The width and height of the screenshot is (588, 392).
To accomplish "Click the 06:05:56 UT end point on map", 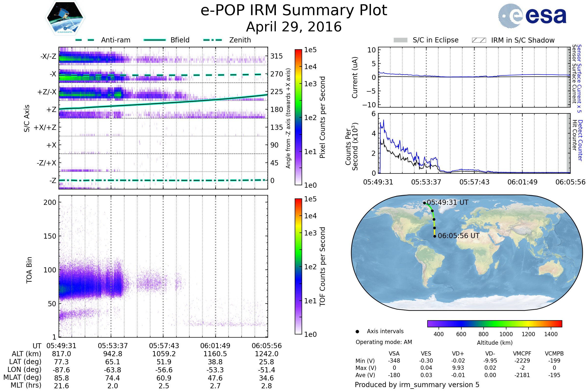I will pos(435,236).
